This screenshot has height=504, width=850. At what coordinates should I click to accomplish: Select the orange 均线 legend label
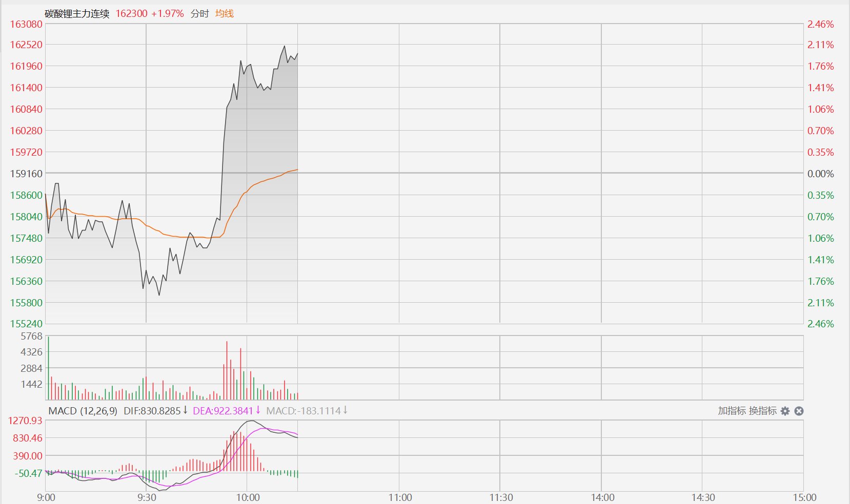[x=225, y=14]
